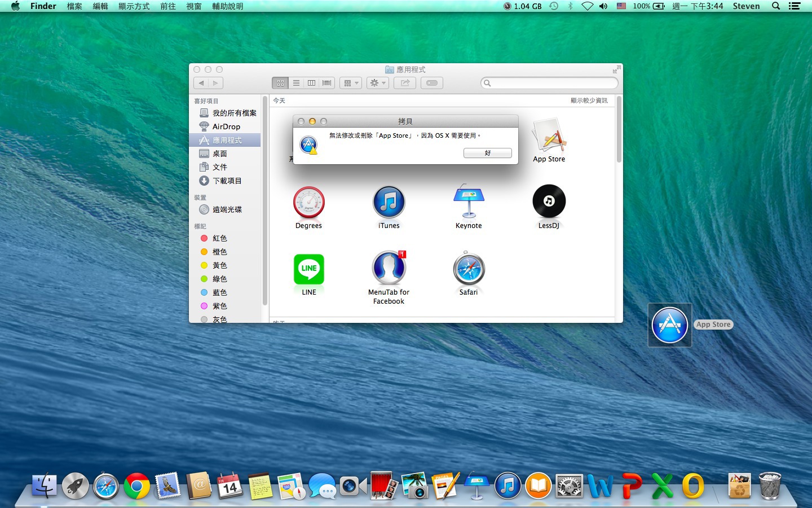Viewport: 812px width, 508px height.
Task: Open the Safari app in Finder window
Action: (x=469, y=269)
